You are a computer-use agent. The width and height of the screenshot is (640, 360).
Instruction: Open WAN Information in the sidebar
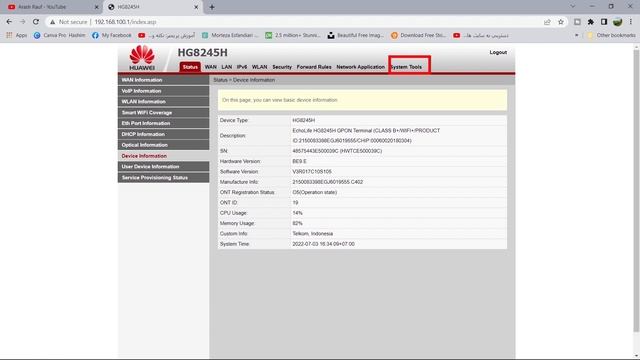tap(164, 80)
